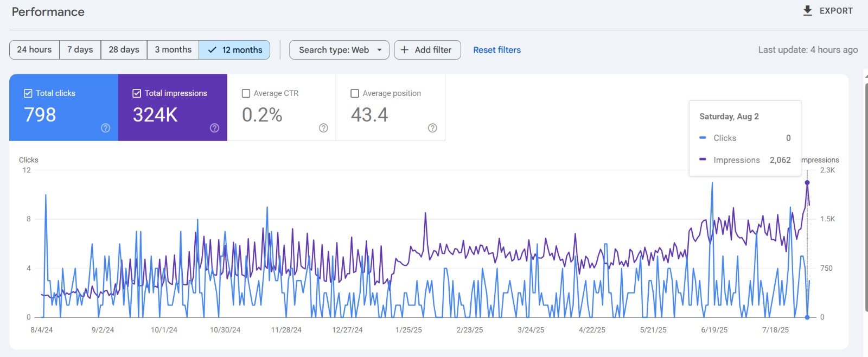The width and height of the screenshot is (868, 357).
Task: Enable the Average CTR checkbox
Action: (246, 93)
